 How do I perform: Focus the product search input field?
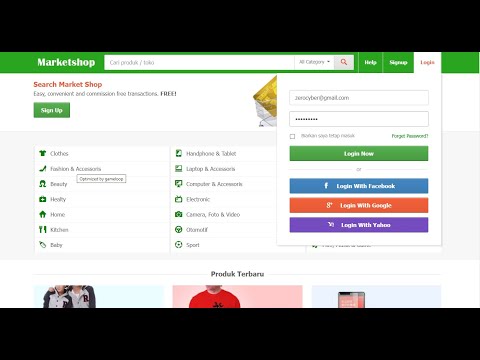pyautogui.click(x=199, y=62)
